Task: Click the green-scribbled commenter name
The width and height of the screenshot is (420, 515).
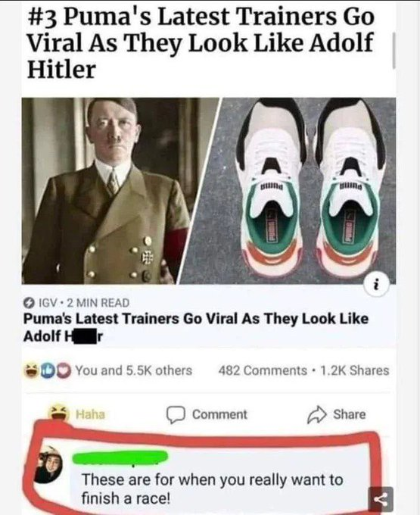Action: pyautogui.click(x=120, y=457)
